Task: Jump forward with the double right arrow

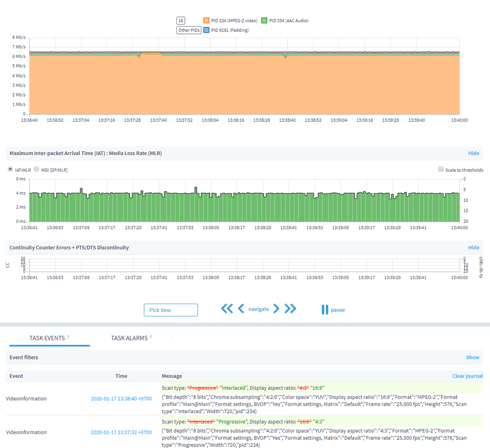Action: (x=290, y=308)
